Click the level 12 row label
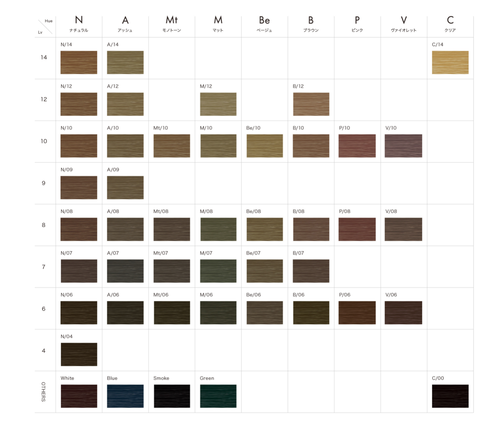This screenshot has height=425, width=504. coord(44,99)
